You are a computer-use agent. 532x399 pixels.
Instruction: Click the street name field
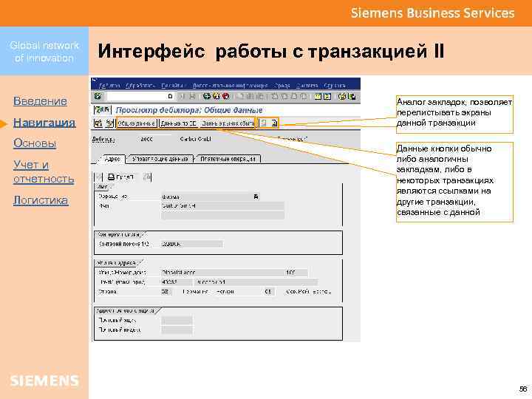[222, 273]
